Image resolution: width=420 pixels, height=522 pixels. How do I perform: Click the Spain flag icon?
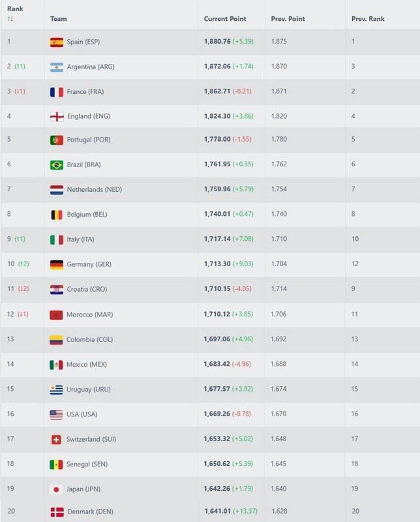point(56,42)
